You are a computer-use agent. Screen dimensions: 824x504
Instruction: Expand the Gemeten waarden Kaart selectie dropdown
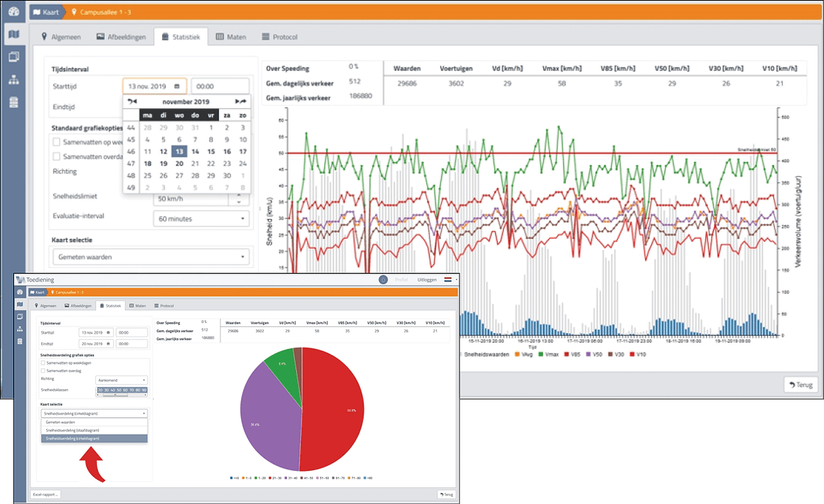click(151, 257)
